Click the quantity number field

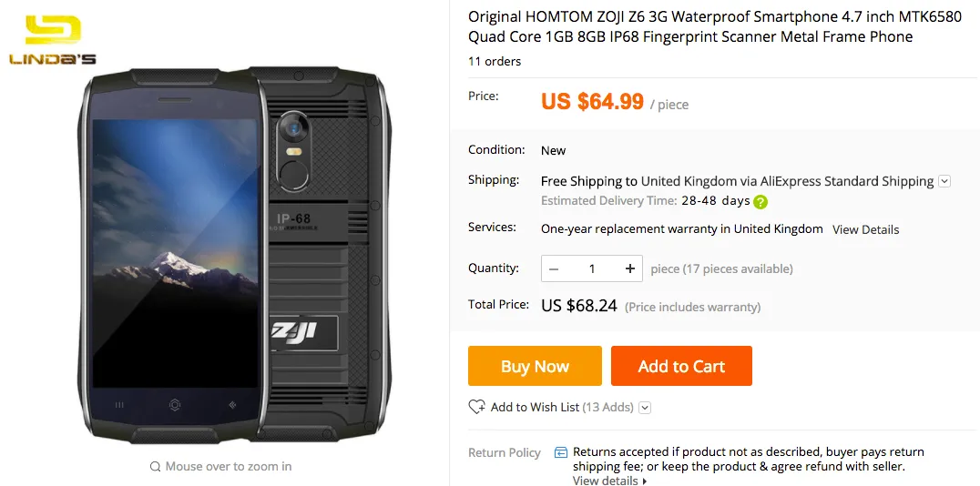591,268
